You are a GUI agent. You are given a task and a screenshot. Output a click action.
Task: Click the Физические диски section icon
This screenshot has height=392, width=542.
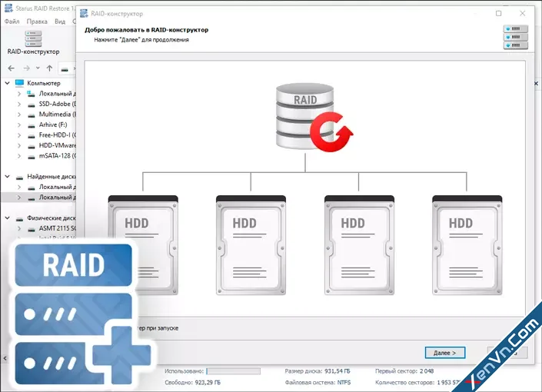coord(20,219)
